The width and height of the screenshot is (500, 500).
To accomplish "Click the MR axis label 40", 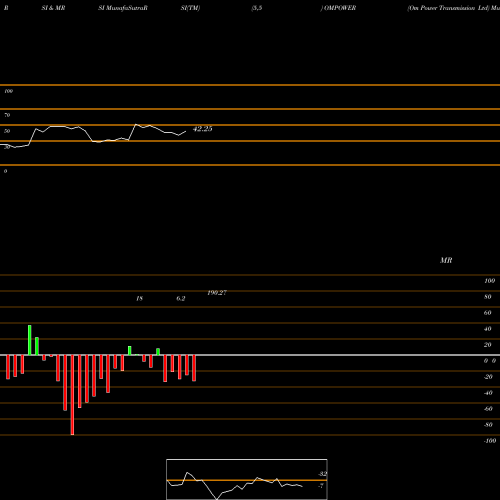I will (x=488, y=329).
